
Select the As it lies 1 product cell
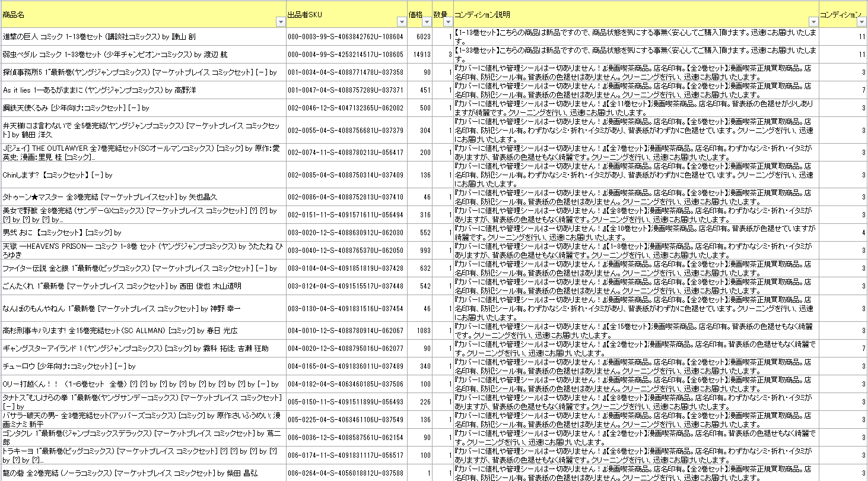tap(143, 90)
